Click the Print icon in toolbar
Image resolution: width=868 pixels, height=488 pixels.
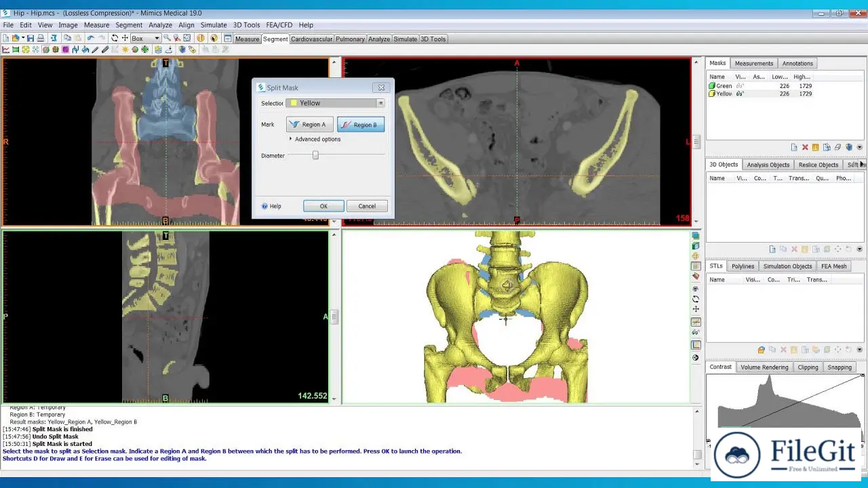click(x=41, y=39)
